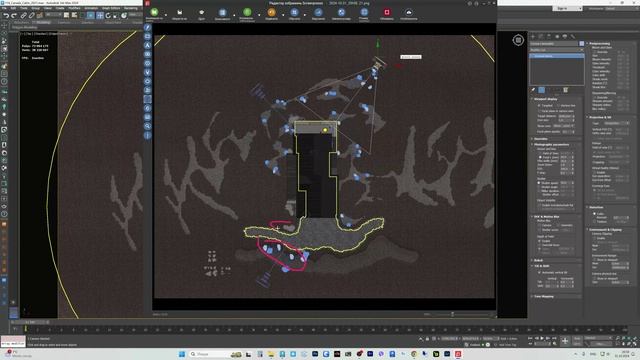Select the Unlink Selection tool
Viewport: 640px width, 360px height.
pos(32,16)
